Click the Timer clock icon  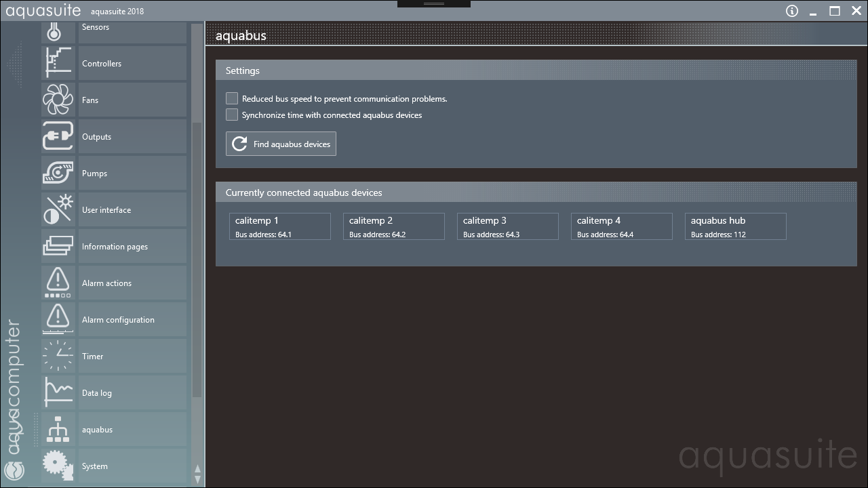(58, 356)
